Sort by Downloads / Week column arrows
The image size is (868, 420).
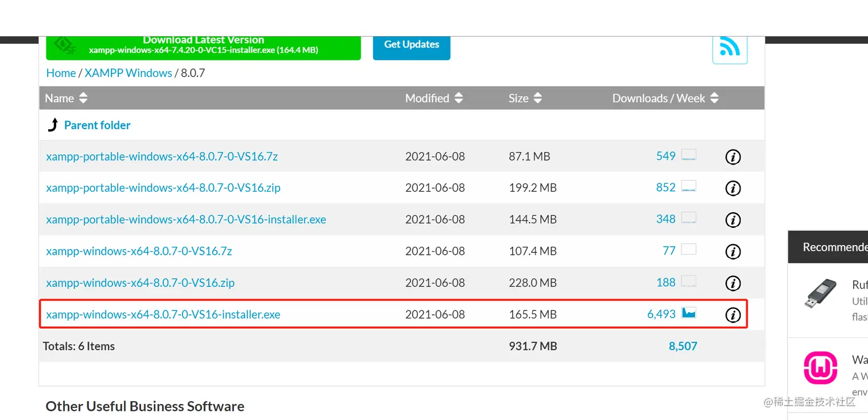(x=714, y=98)
